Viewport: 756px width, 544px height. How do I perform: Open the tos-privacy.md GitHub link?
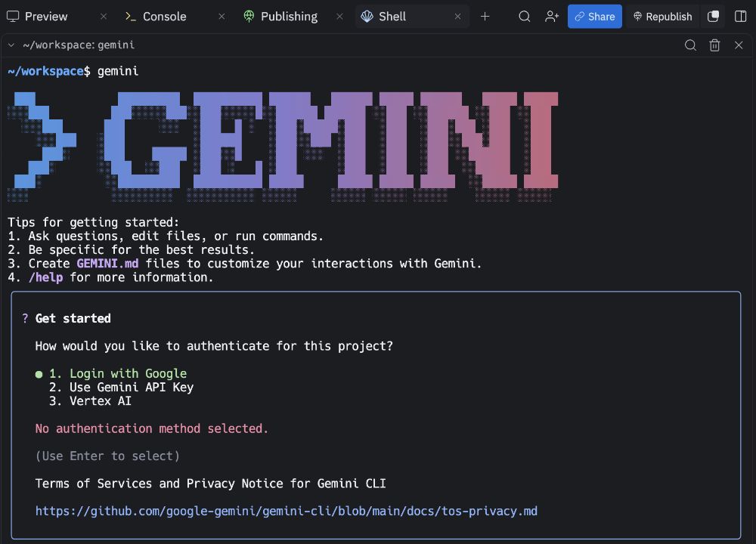point(286,511)
